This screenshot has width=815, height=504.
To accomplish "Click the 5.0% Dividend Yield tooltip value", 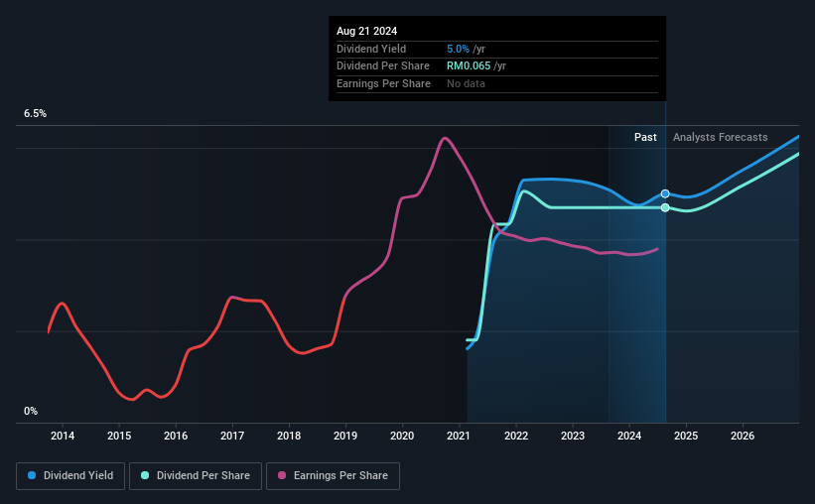I will click(x=458, y=49).
